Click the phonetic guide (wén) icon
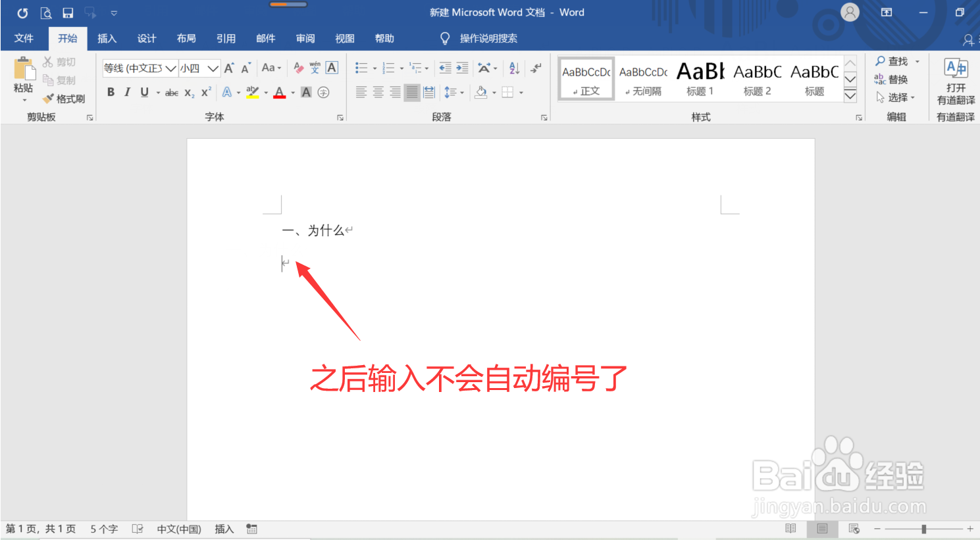980x540 pixels. pyautogui.click(x=315, y=68)
